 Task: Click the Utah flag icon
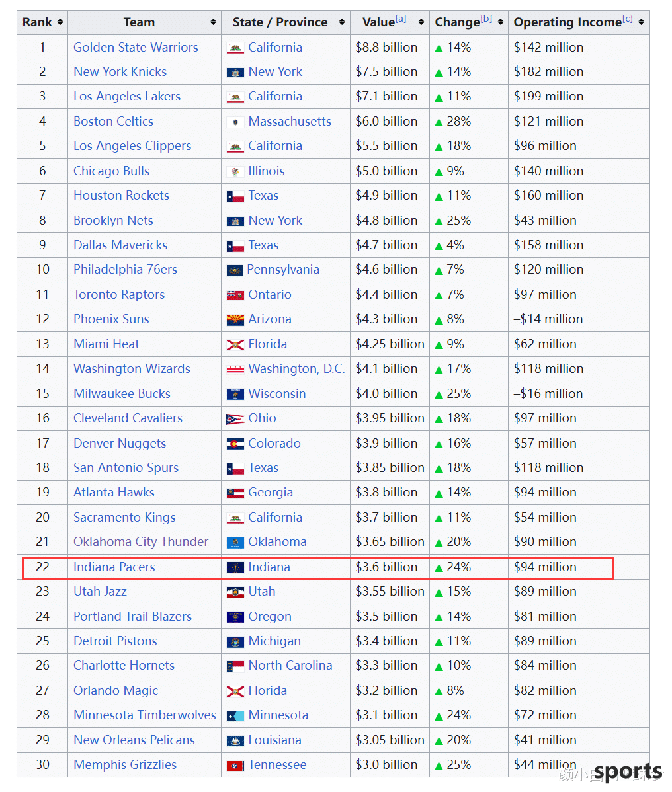(x=235, y=592)
